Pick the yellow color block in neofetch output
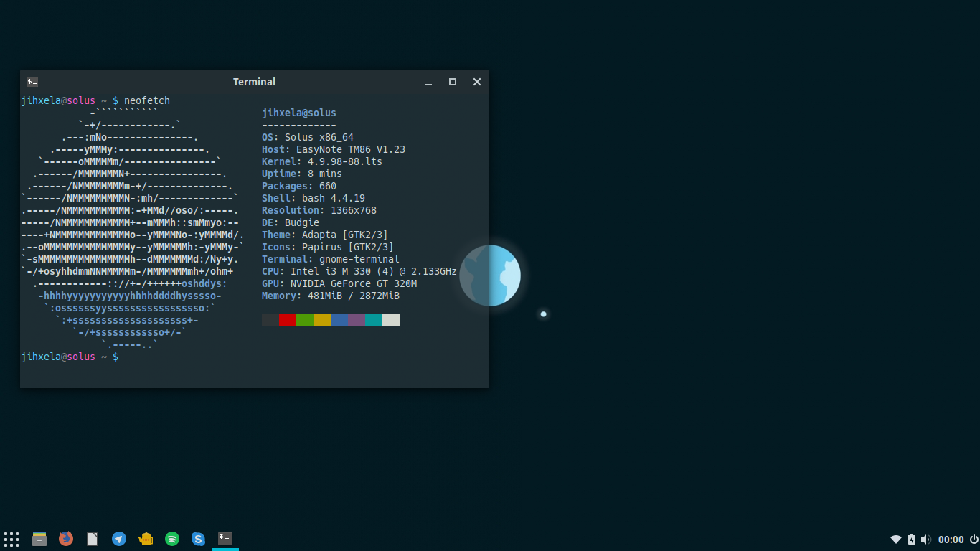The width and height of the screenshot is (980, 551). pos(322,320)
